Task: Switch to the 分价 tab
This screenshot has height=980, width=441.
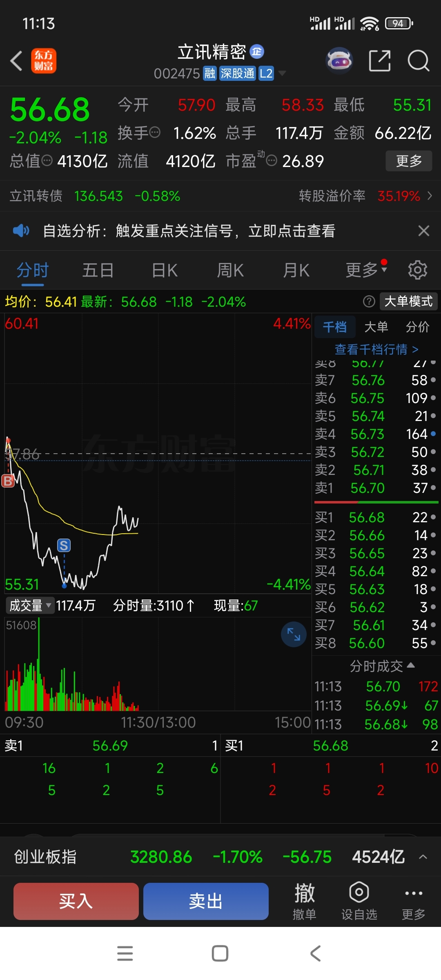Action: tap(418, 327)
